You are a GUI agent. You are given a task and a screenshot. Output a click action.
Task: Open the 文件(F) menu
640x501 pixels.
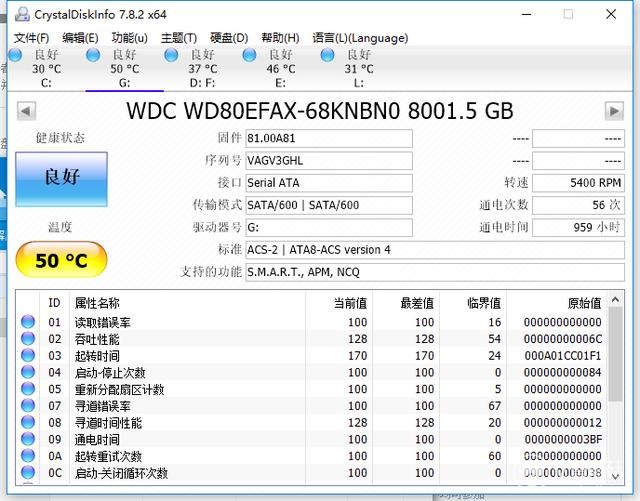point(31,38)
